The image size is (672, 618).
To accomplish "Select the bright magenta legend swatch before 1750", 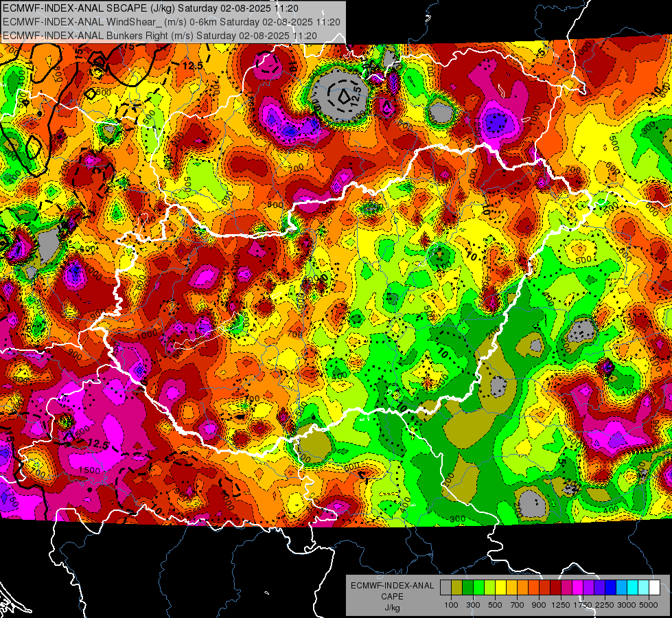I will 578,587.
